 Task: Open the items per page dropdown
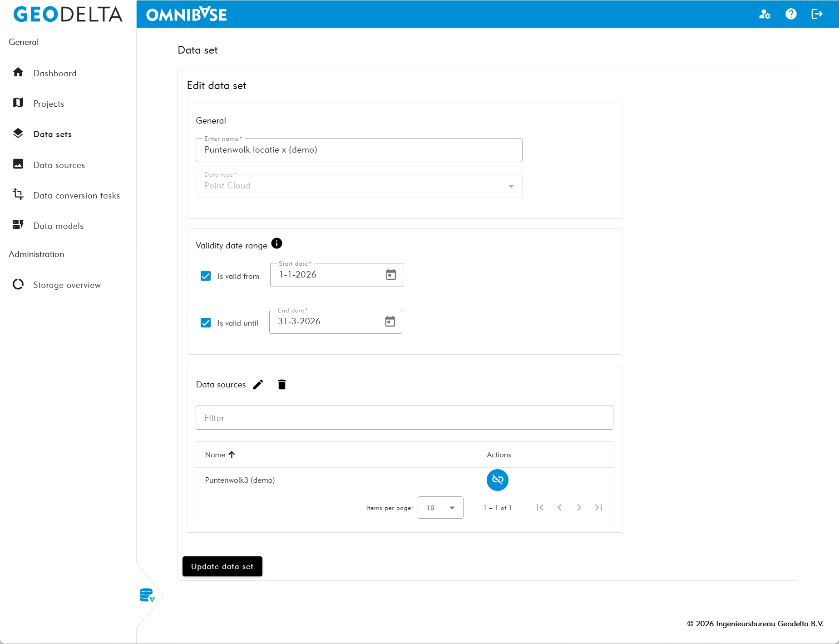[440, 508]
